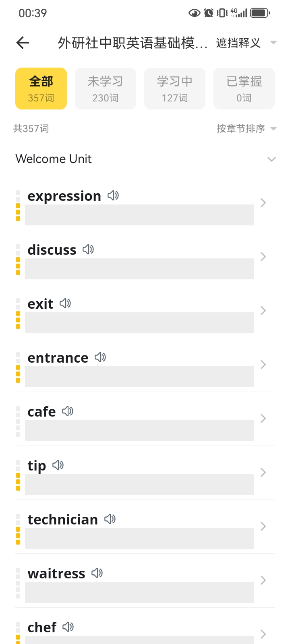Open the 遮挡释义 dropdown

pos(246,43)
